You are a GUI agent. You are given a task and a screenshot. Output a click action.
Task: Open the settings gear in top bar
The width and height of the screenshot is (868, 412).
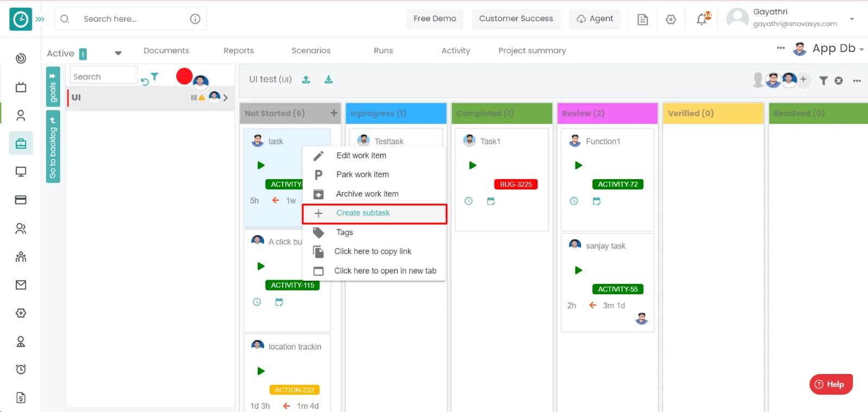pos(671,20)
